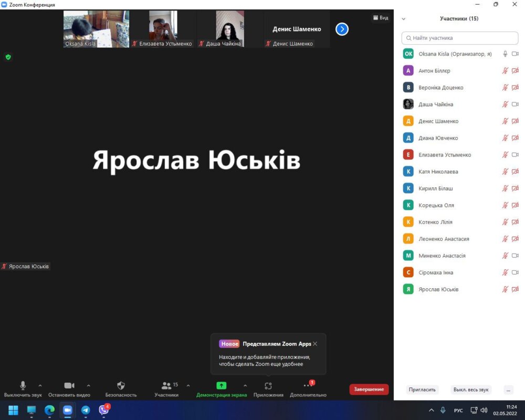Toggle camera icon for Oksana Kisla
The width and height of the screenshot is (525, 420).
tap(516, 54)
